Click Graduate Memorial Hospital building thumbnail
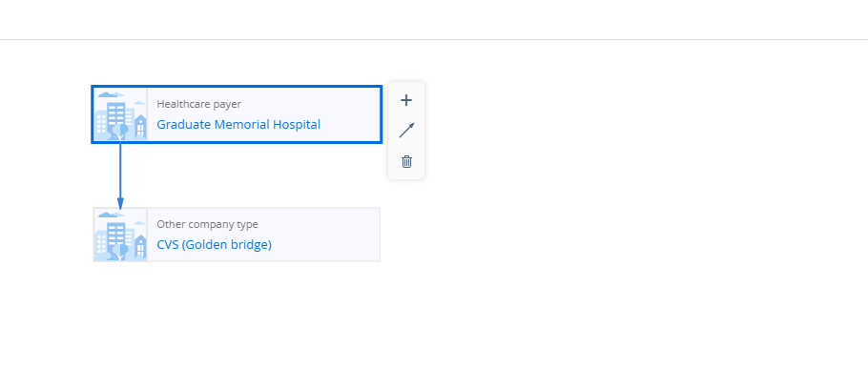This screenshot has height=369, width=868. click(121, 114)
